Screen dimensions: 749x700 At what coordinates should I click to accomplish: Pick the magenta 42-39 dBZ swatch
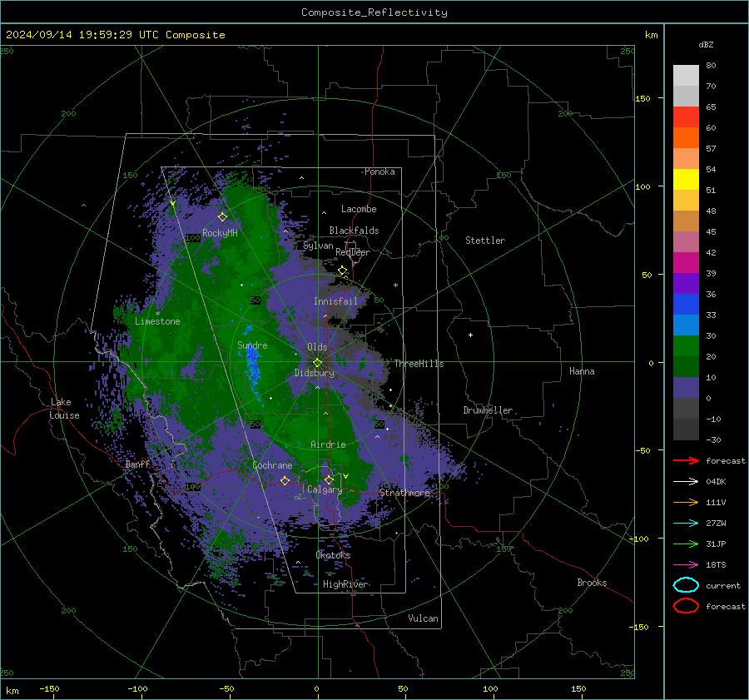(x=686, y=263)
